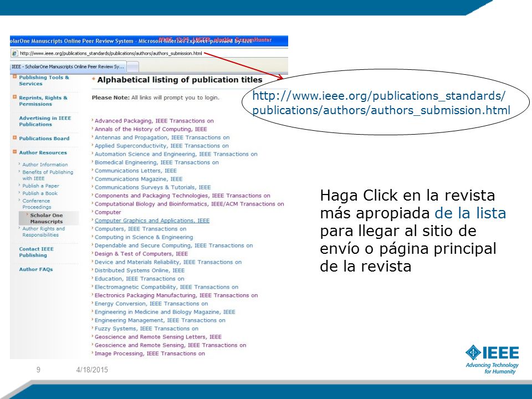This screenshot has height=399, width=532.
Task: Open Image Processing Transactions link
Action: [x=150, y=354]
